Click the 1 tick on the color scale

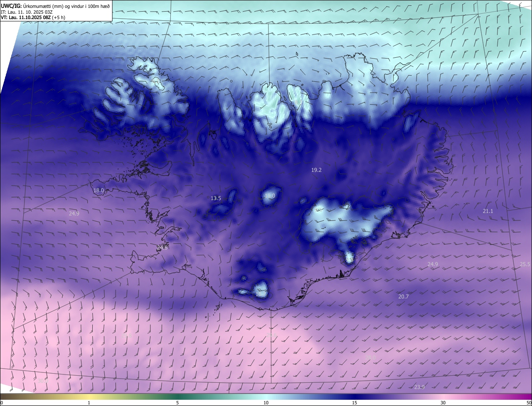coord(89,403)
